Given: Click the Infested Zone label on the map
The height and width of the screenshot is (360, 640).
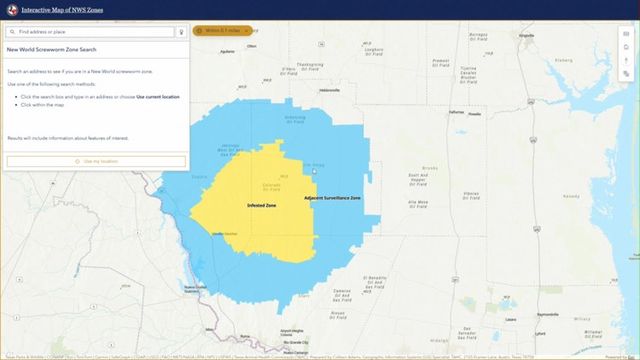Looking at the screenshot, I should [x=262, y=205].
